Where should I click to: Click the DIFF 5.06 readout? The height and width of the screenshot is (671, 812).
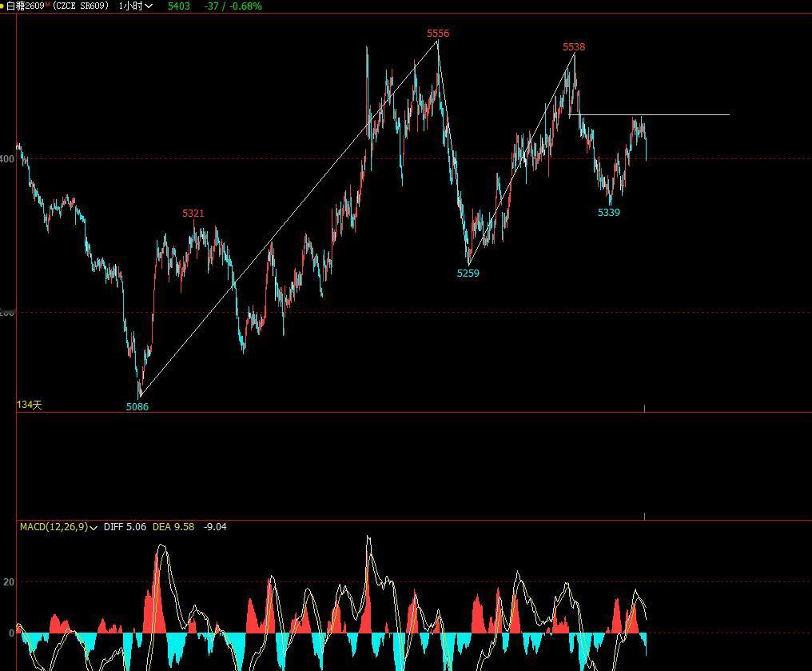[x=125, y=527]
